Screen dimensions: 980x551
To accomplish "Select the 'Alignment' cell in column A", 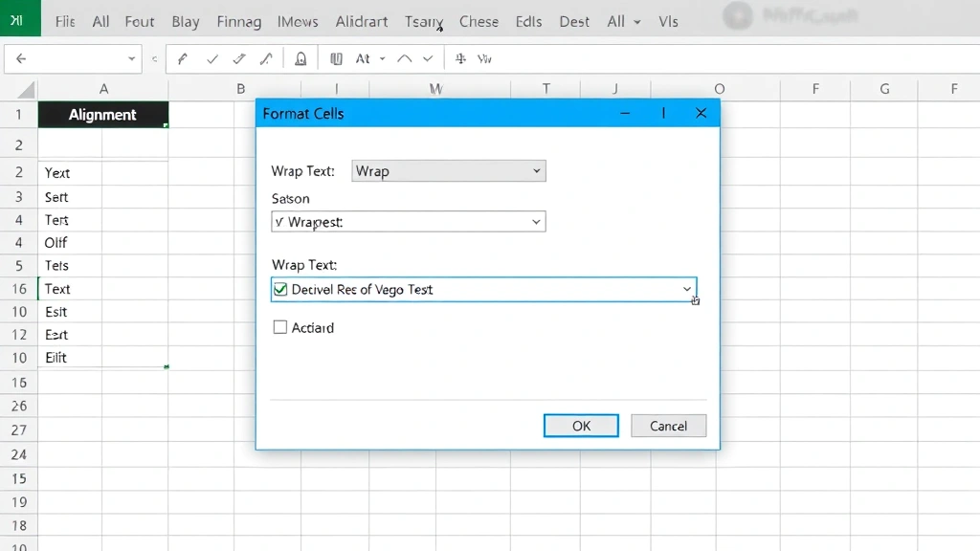I will click(x=102, y=114).
